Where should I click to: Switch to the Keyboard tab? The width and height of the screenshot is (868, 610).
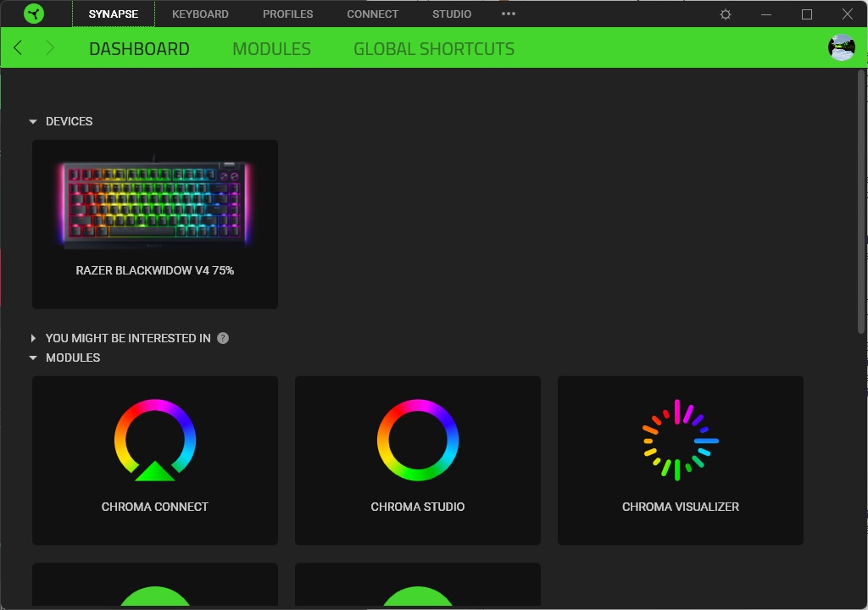(200, 14)
